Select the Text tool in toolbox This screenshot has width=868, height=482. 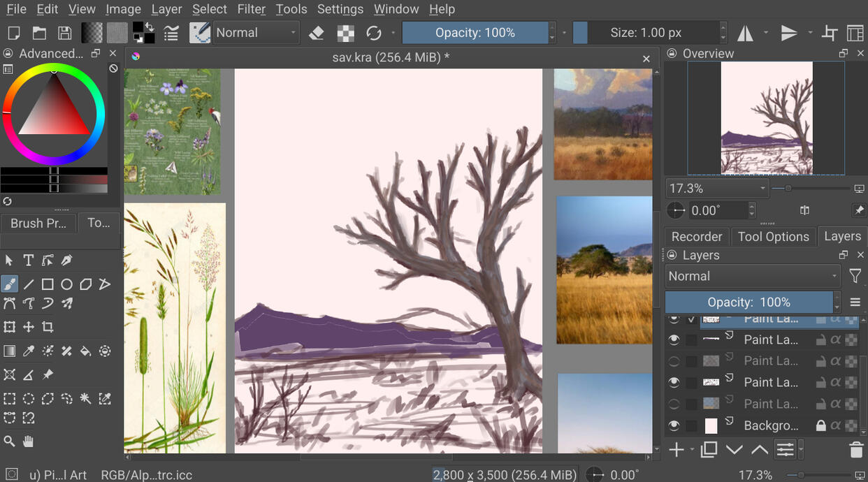[29, 261]
